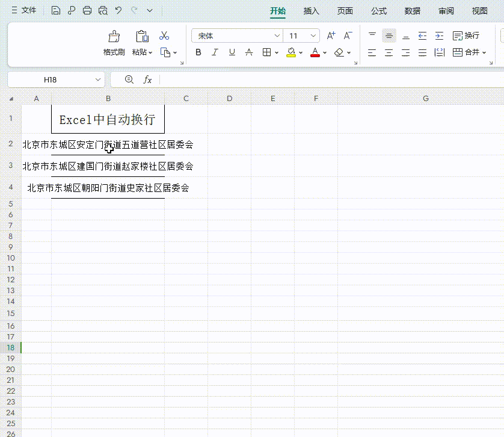Viewport: 504px width, 437px height.
Task: Open font group dialog launcher
Action: 355,63
